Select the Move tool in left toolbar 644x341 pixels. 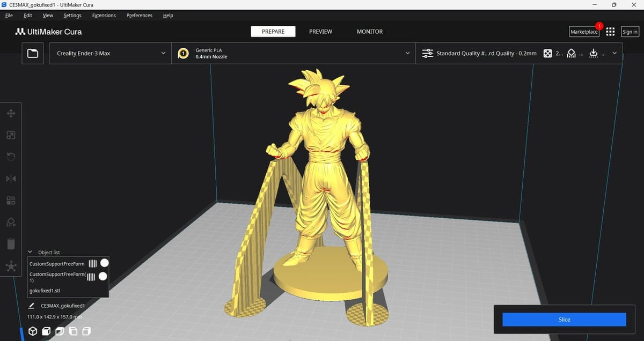(x=11, y=114)
